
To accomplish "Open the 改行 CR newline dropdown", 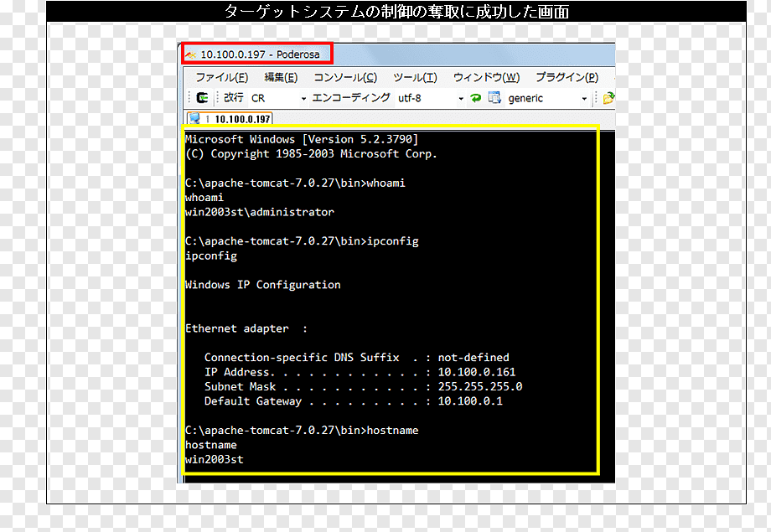I will pyautogui.click(x=278, y=98).
